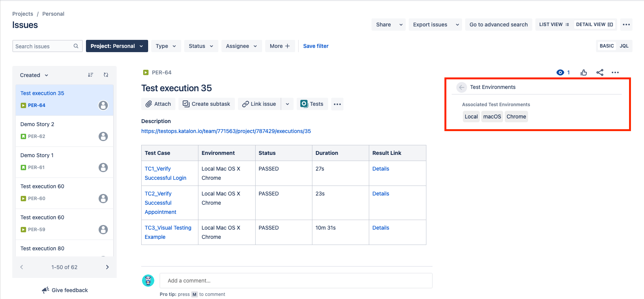The height and width of the screenshot is (299, 644).
Task: Click the PER-64 issue key in detail header
Action: [x=162, y=72]
